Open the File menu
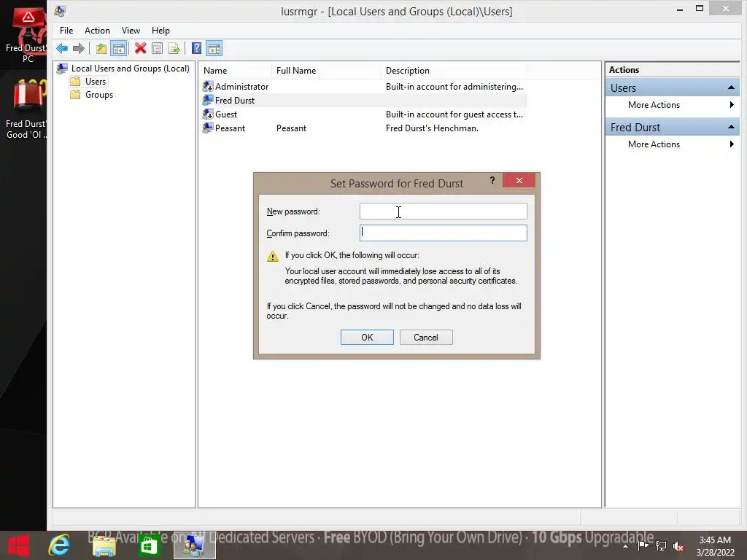This screenshot has width=747, height=560. pyautogui.click(x=66, y=31)
